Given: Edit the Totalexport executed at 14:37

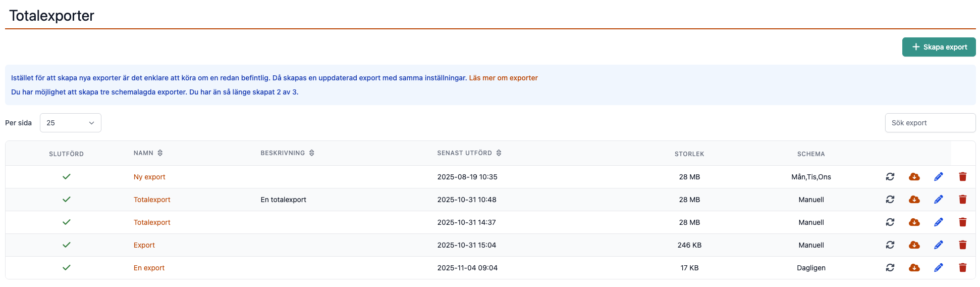Looking at the screenshot, I should [x=939, y=222].
